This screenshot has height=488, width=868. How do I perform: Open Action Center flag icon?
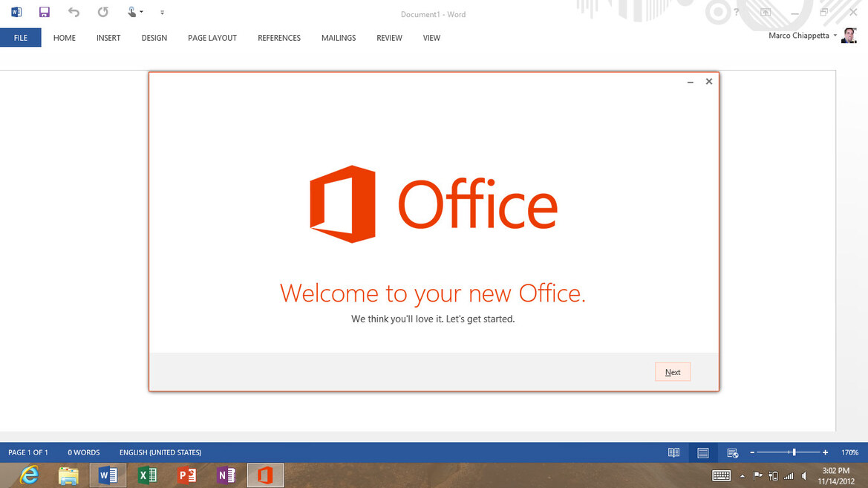(758, 475)
